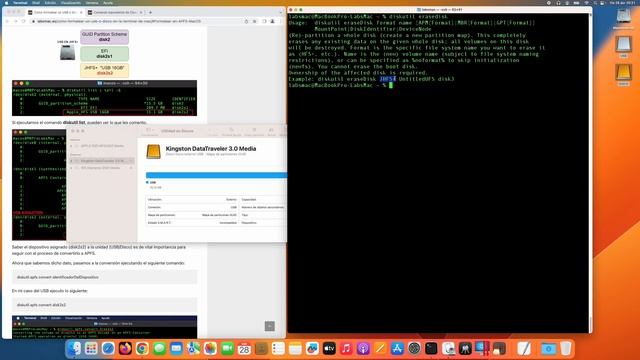Switch to the first browser tab

point(55,12)
